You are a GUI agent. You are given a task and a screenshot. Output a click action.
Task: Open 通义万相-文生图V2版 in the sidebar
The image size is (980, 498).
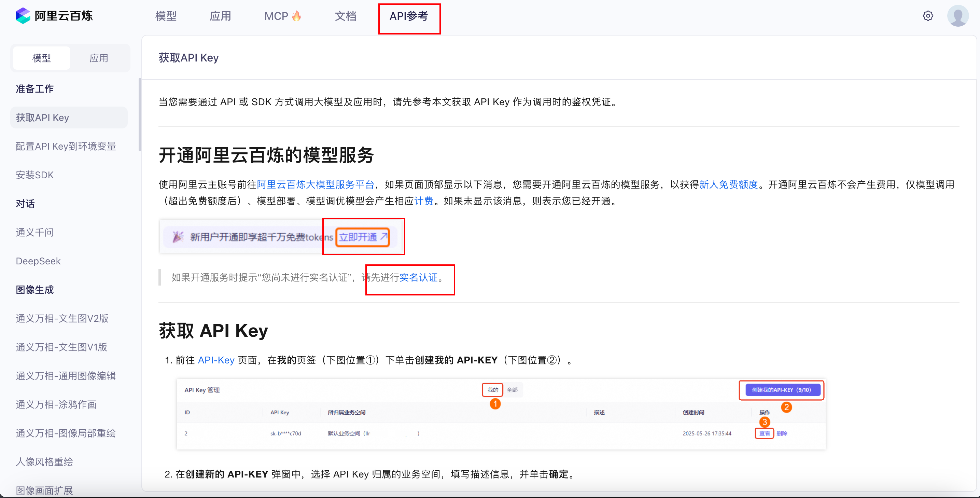(62, 318)
